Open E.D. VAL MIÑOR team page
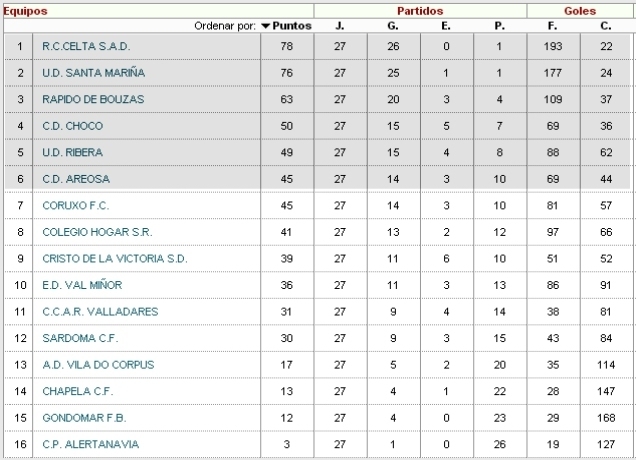This screenshot has height=460, width=636. (82, 285)
